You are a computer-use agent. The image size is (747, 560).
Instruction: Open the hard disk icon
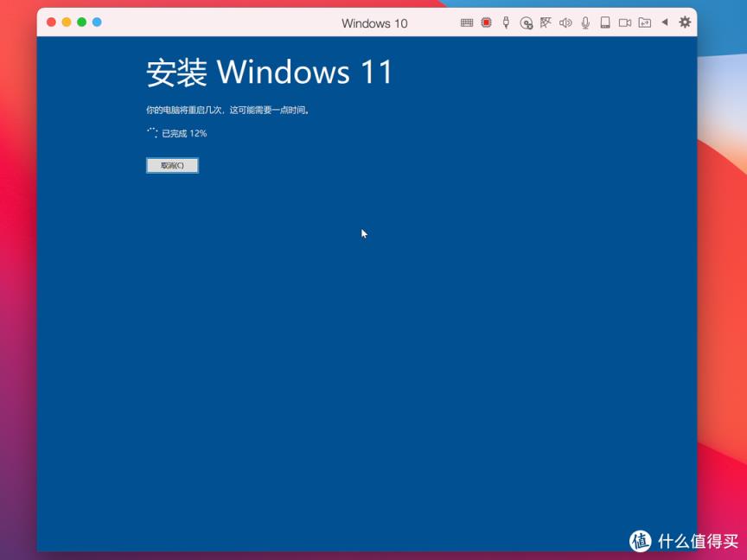tap(605, 22)
